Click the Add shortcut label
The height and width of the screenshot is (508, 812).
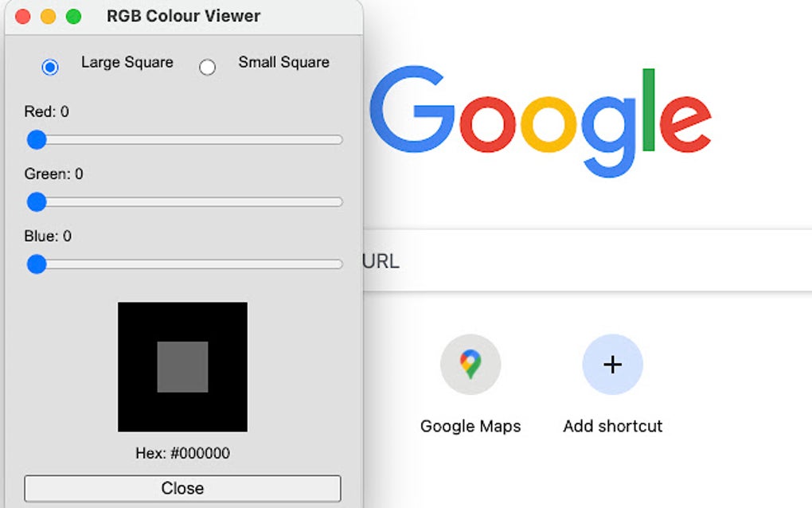[612, 426]
